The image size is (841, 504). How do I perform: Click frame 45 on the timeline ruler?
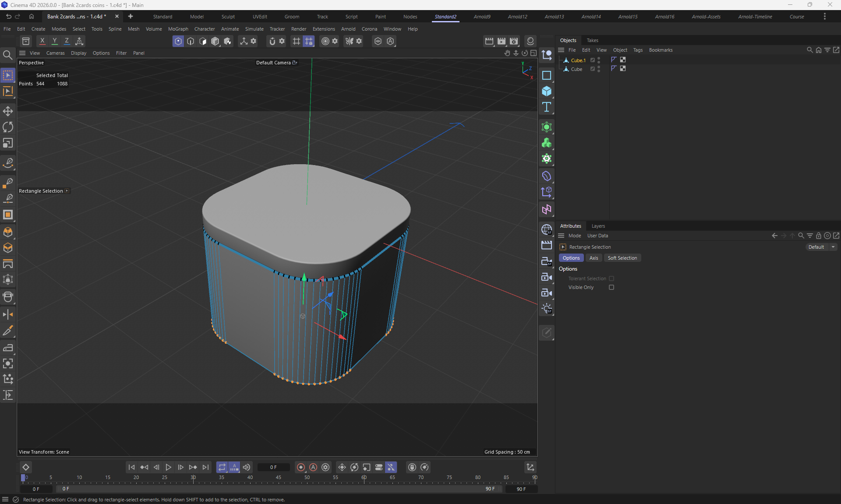point(279,478)
